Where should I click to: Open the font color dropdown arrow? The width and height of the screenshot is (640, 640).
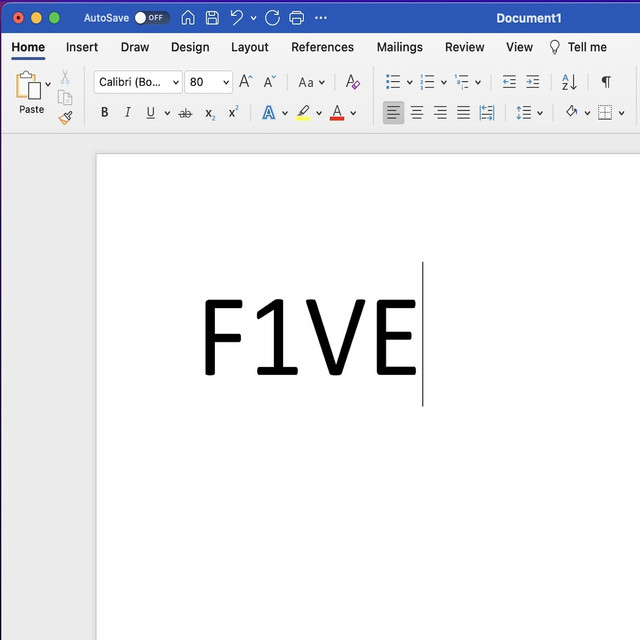353,113
